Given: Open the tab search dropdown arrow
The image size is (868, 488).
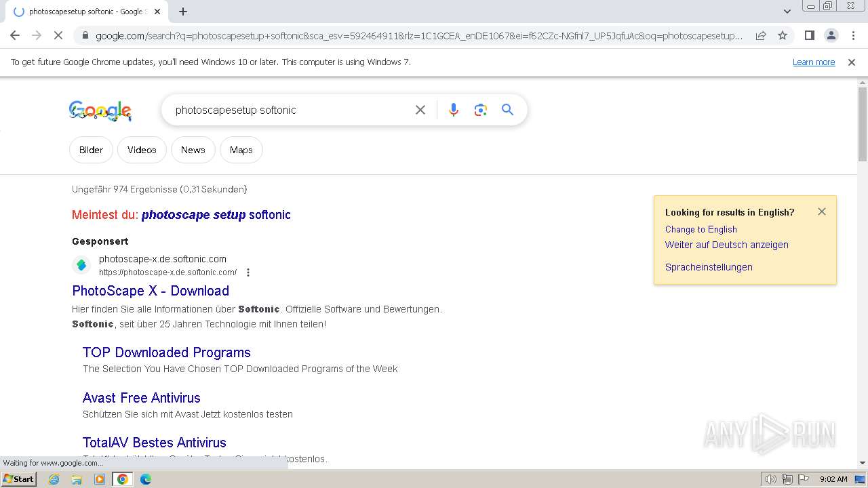Looking at the screenshot, I should [787, 12].
